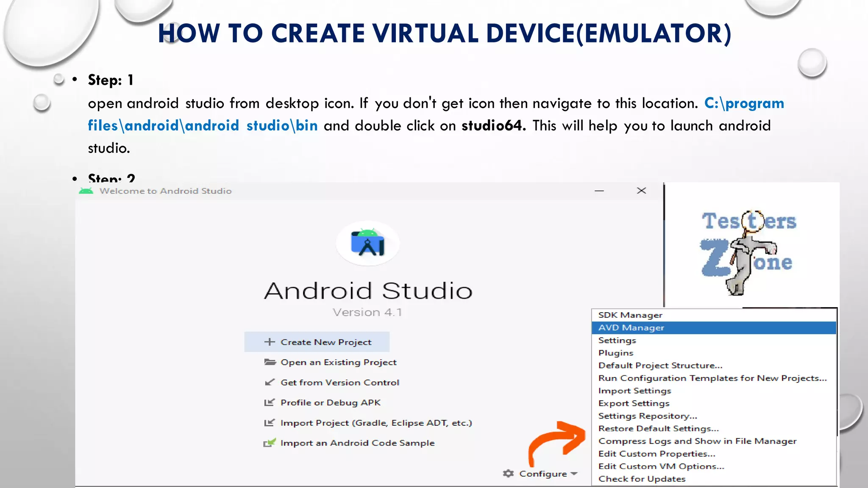
Task: Select Default Project Structure... menu entry
Action: [x=714, y=365]
